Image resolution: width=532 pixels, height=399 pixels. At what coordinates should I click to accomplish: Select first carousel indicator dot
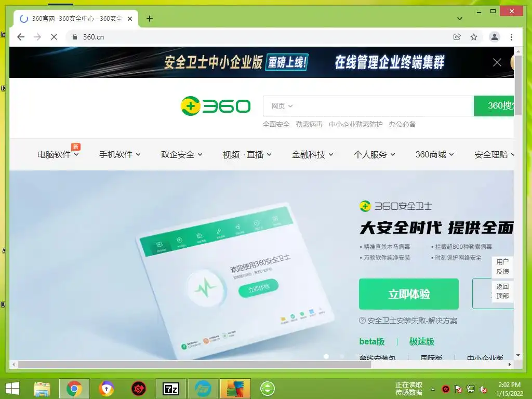326,356
